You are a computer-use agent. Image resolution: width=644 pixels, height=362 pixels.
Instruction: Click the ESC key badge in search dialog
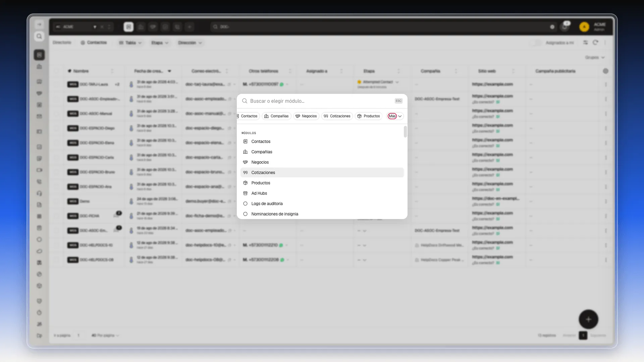[398, 101]
